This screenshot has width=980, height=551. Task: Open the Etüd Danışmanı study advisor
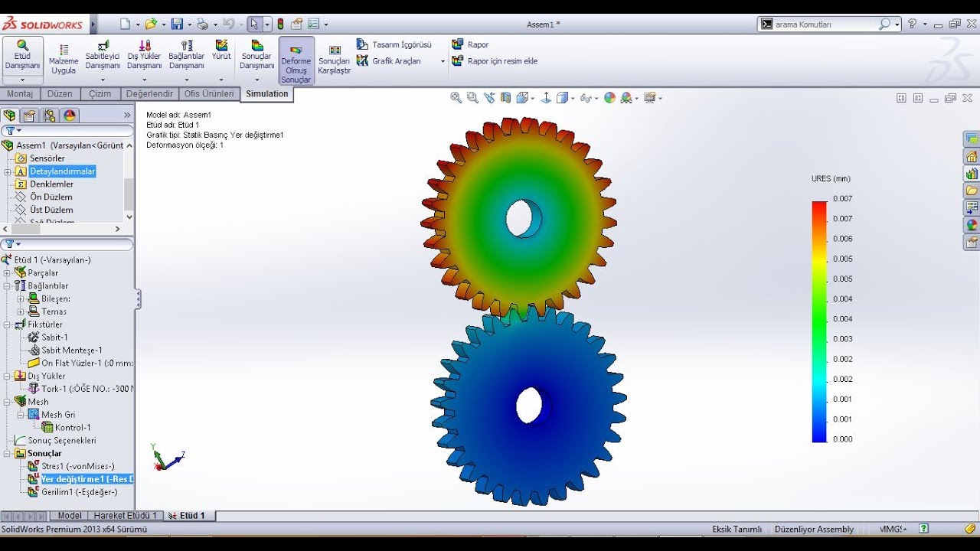coord(22,55)
